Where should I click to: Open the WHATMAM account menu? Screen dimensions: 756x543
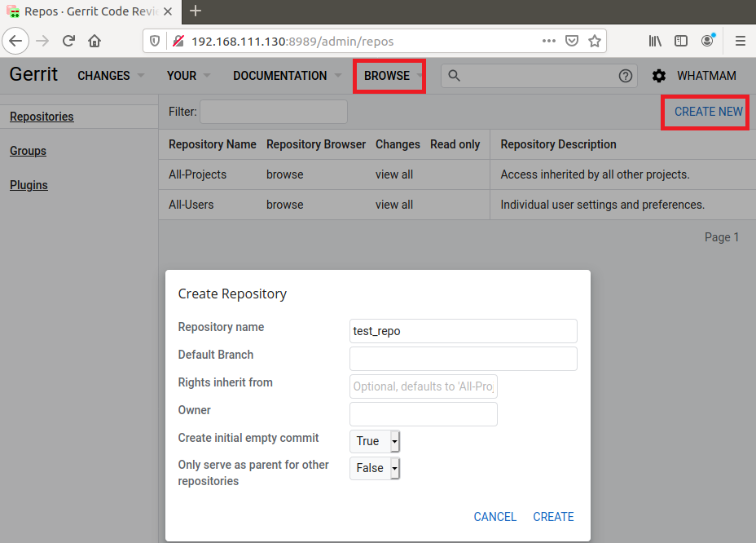[706, 76]
